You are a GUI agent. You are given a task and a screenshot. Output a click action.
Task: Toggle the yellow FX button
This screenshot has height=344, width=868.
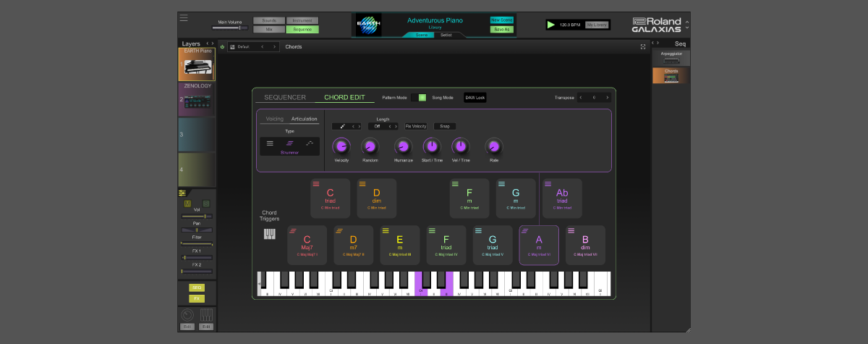click(x=197, y=298)
